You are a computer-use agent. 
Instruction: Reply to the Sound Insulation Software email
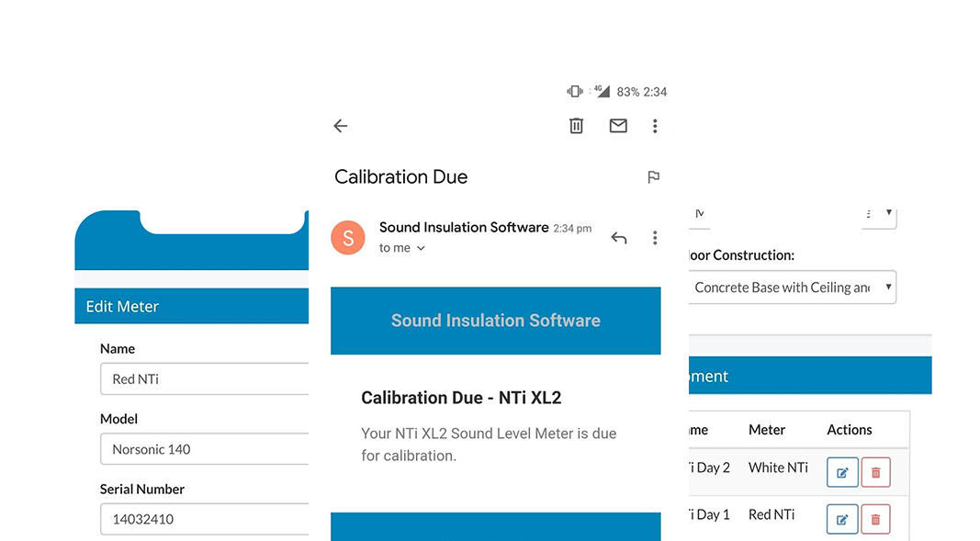pos(618,237)
